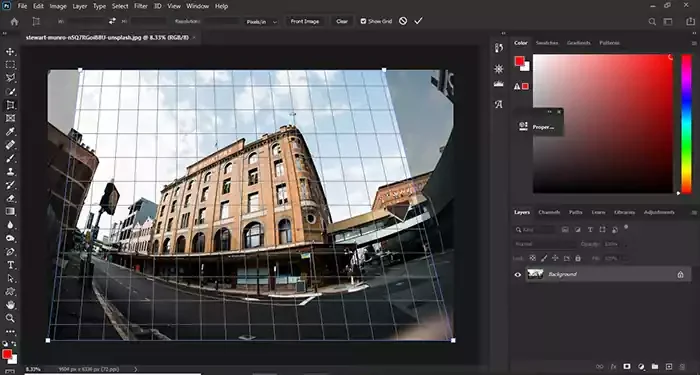This screenshot has height=375, width=700.
Task: Open the Image menu
Action: 58,6
